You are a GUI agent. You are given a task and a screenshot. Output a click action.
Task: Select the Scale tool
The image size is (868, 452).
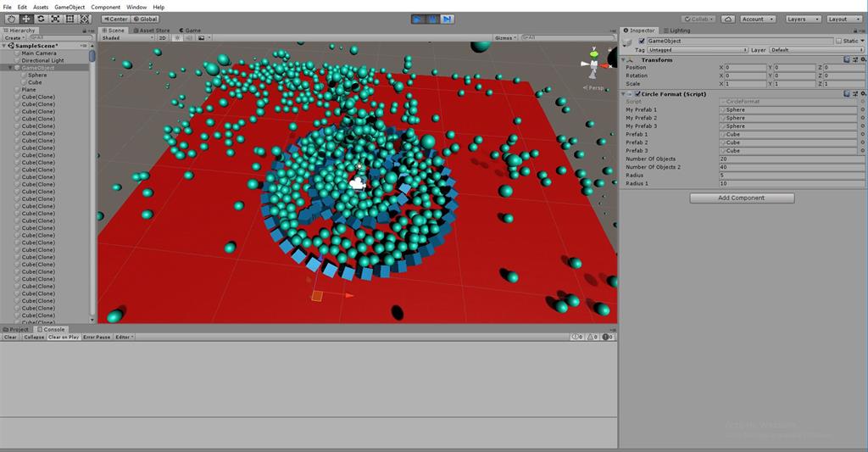tap(55, 19)
